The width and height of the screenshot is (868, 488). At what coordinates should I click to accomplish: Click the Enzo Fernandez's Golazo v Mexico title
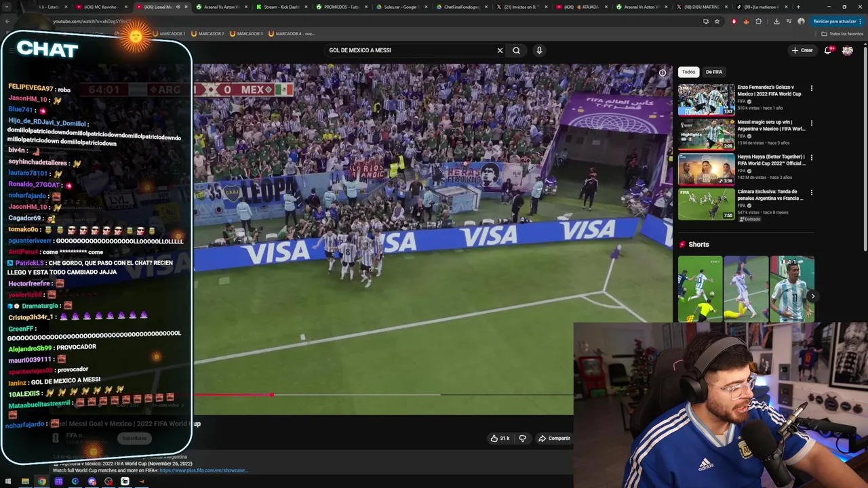[x=770, y=90]
